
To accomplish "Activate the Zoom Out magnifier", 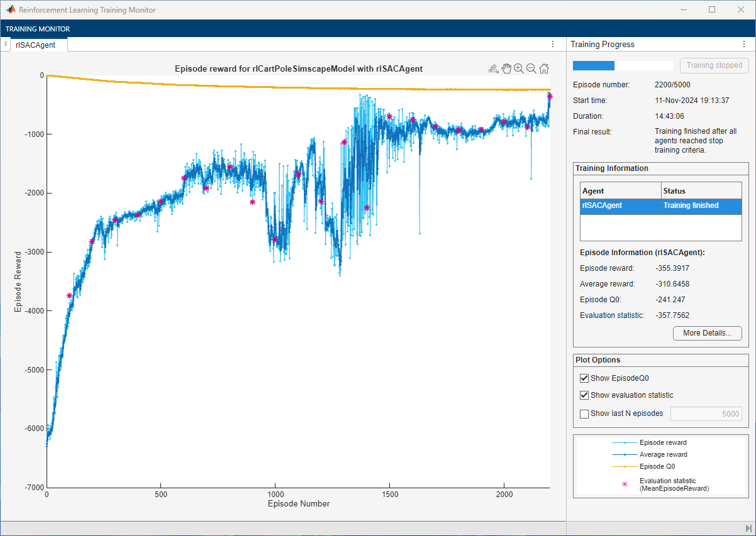I will coord(531,68).
